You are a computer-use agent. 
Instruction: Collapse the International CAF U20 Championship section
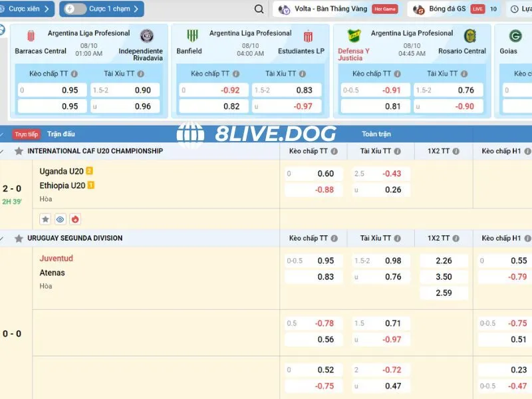(x=3, y=151)
